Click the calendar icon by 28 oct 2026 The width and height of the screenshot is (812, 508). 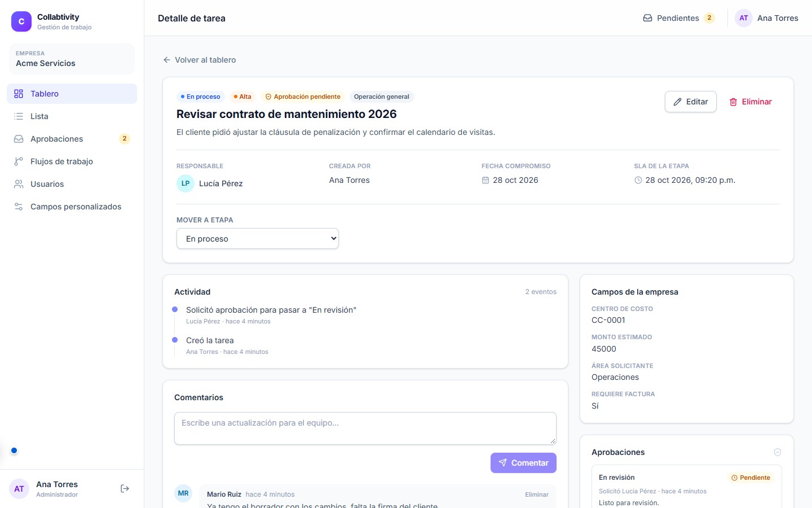pyautogui.click(x=486, y=180)
